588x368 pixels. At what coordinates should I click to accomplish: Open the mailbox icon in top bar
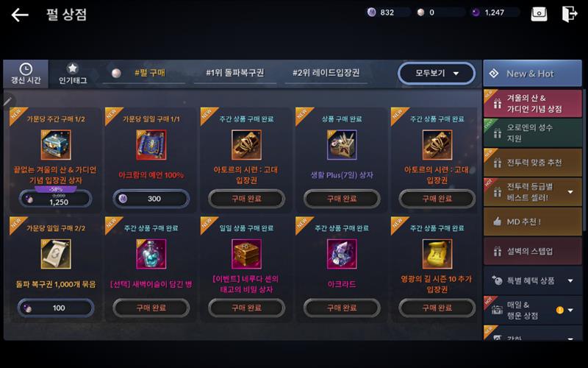pyautogui.click(x=539, y=14)
